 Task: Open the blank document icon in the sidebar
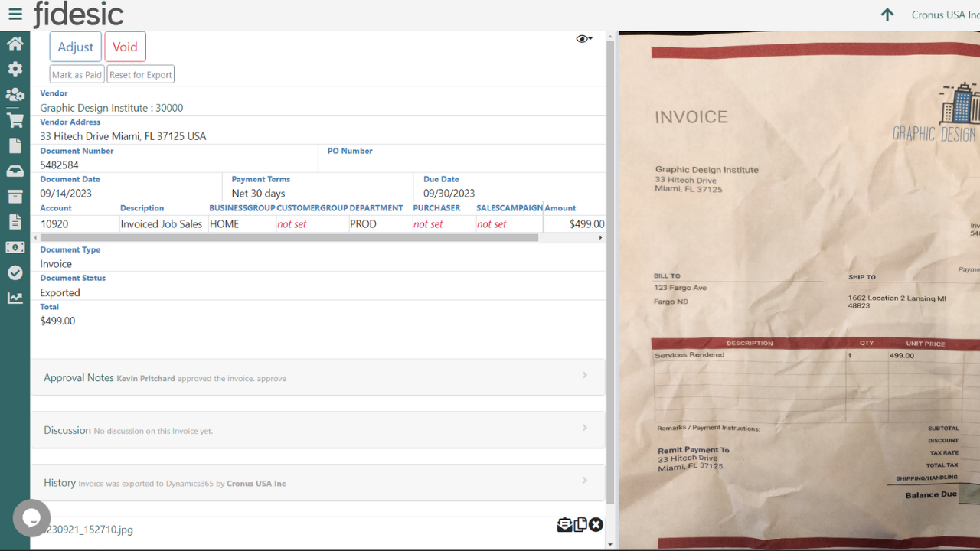point(15,145)
